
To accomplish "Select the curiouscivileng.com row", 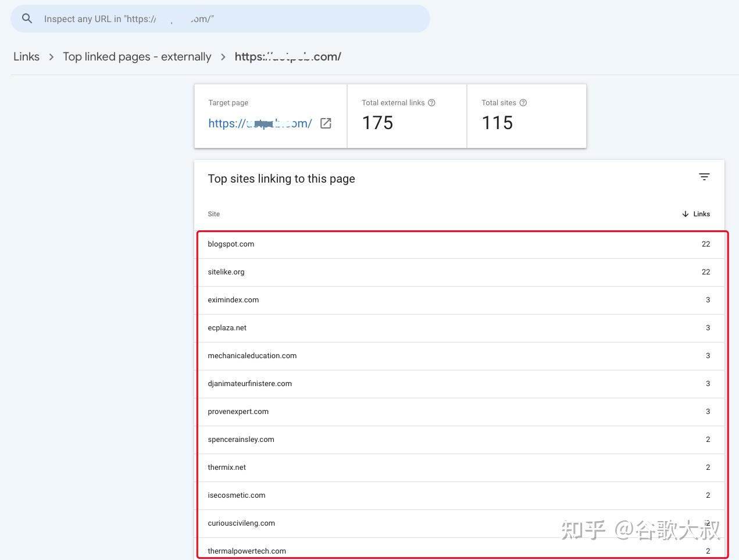I will [x=459, y=523].
